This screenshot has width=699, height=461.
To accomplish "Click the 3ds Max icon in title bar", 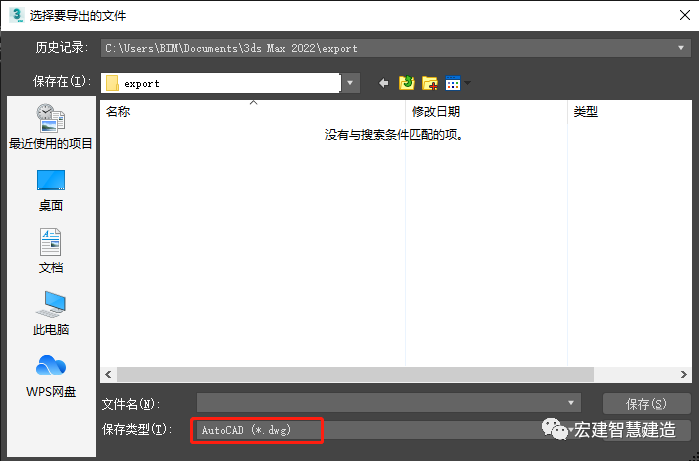I will 16,15.
